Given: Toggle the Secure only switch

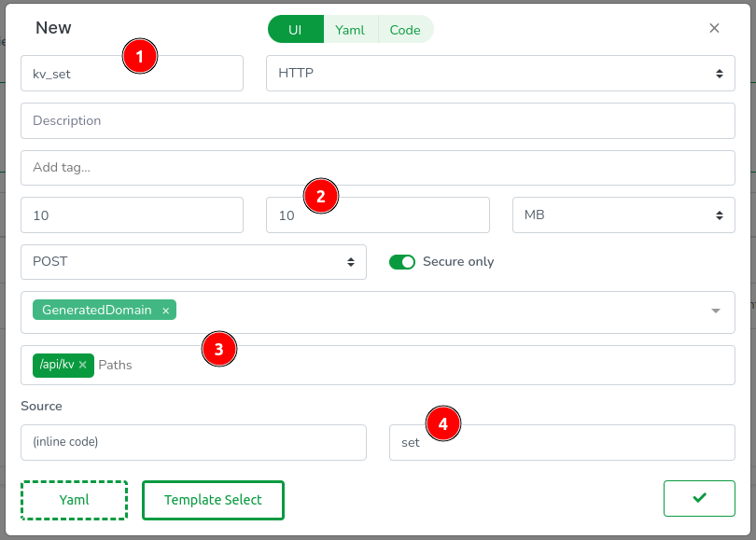Looking at the screenshot, I should (x=402, y=262).
